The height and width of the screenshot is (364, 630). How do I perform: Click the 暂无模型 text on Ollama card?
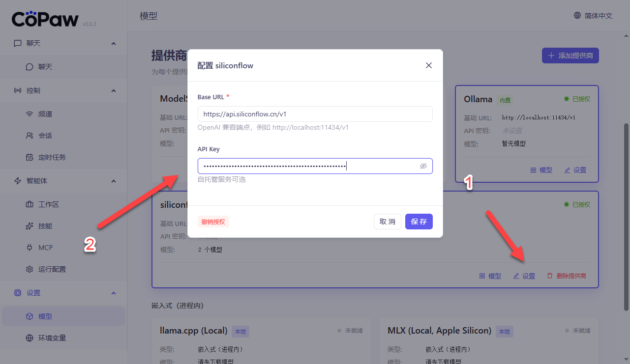(514, 144)
